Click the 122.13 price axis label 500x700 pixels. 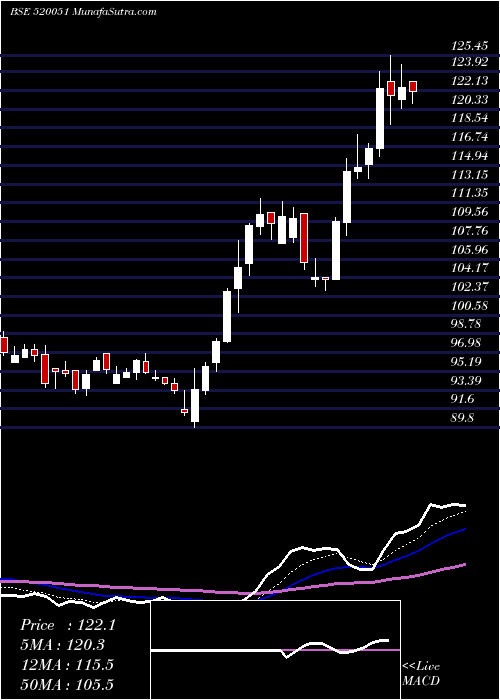(469, 81)
